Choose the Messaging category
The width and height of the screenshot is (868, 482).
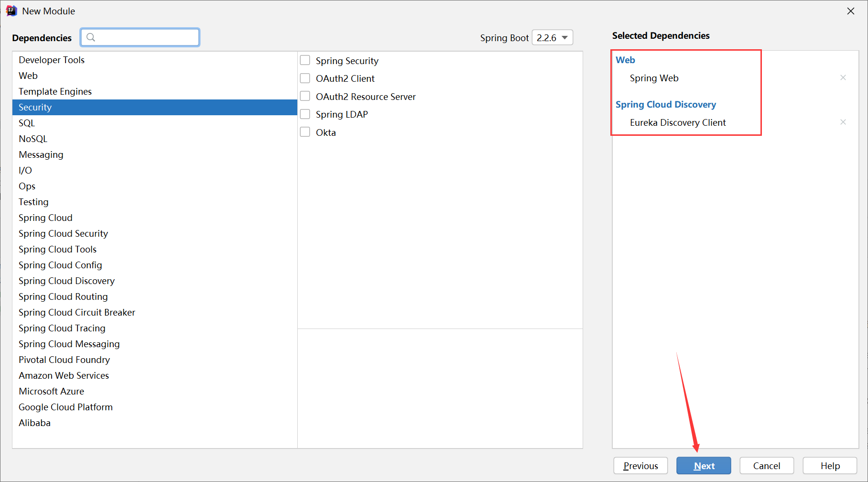(155, 154)
